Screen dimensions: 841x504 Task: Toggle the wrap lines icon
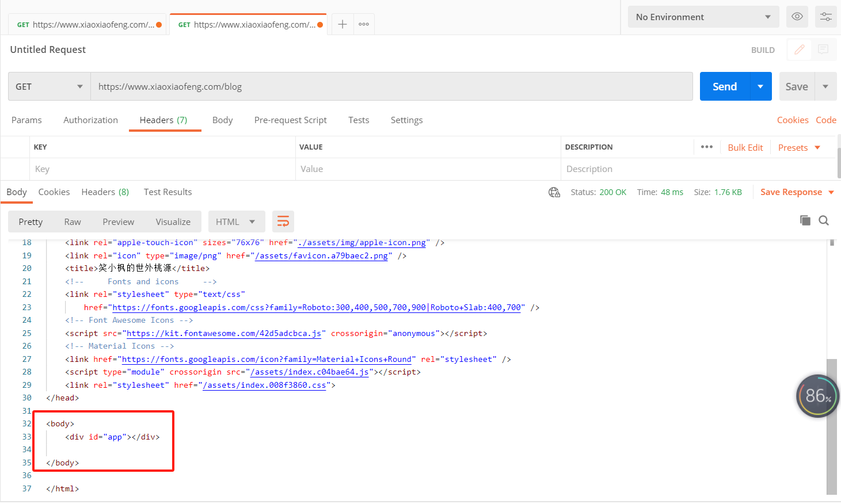(283, 222)
